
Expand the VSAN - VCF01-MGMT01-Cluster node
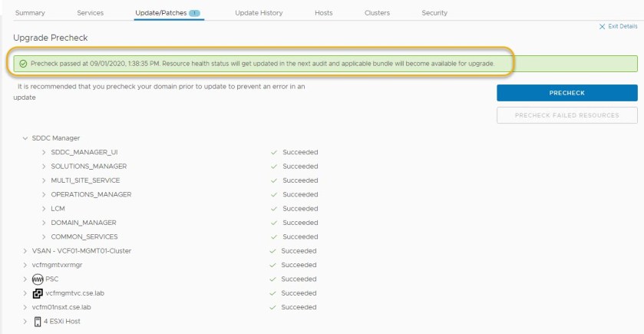pyautogui.click(x=25, y=251)
